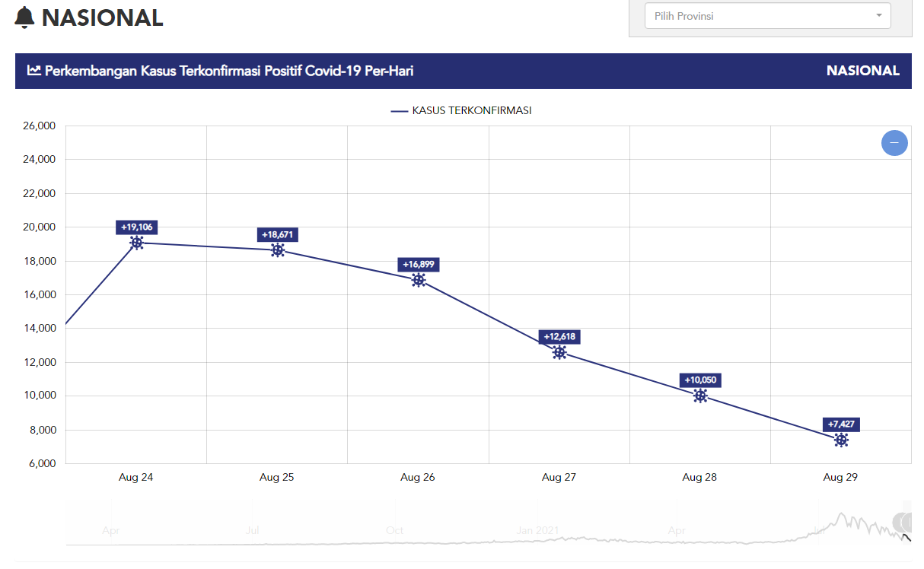Click Oct in the overview scrollbar
This screenshot has height=569, width=924.
click(x=394, y=530)
